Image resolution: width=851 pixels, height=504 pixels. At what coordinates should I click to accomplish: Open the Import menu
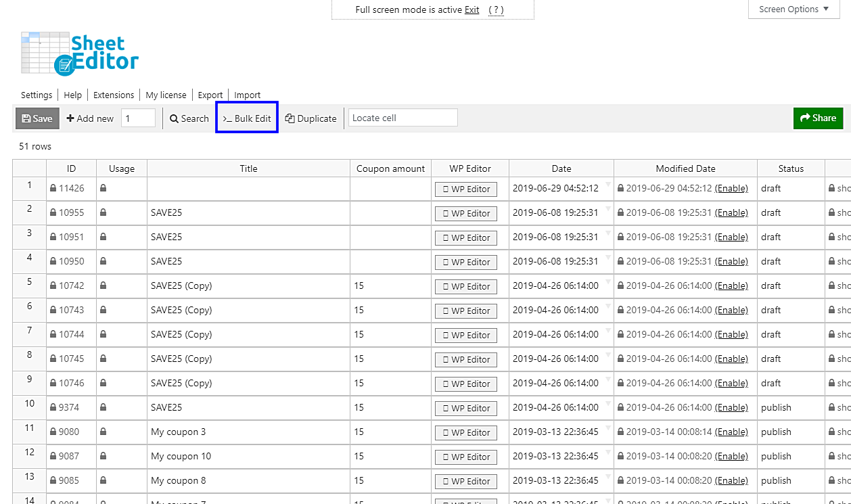tap(247, 95)
